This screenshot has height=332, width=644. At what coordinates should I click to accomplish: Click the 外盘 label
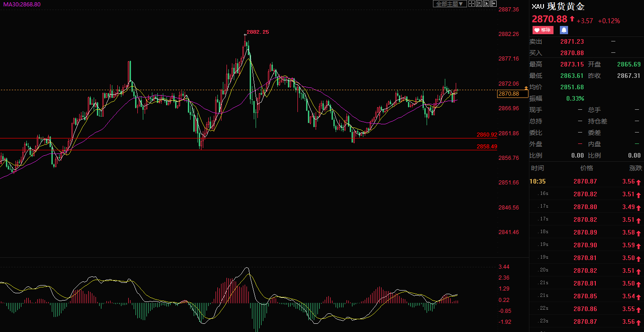coord(536,144)
